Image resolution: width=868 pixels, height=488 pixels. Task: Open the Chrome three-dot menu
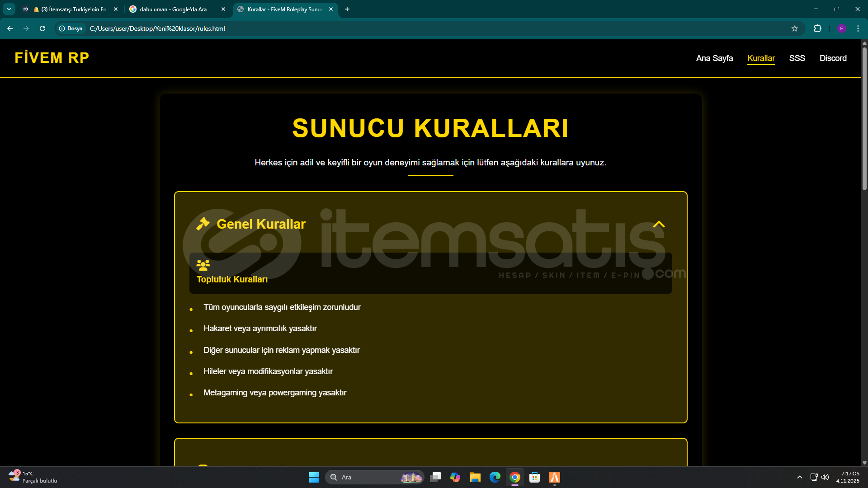point(858,28)
